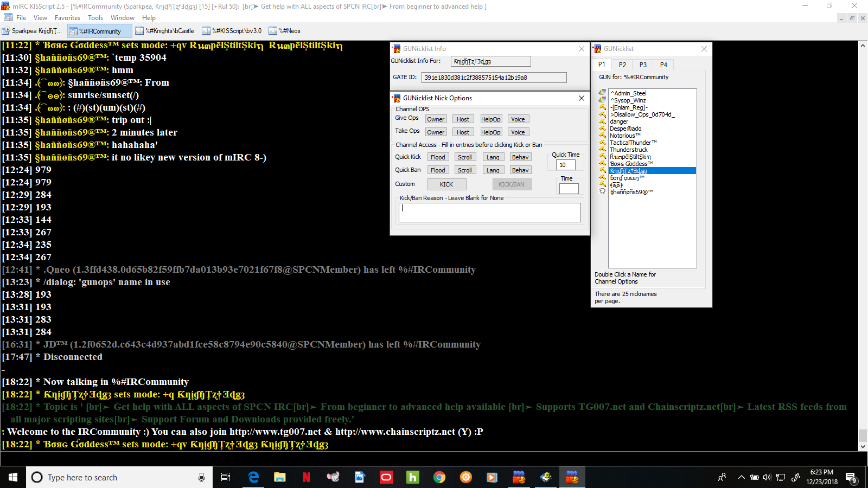Screen dimensions: 868x488
Task: Open the File menu
Action: pos(21,18)
